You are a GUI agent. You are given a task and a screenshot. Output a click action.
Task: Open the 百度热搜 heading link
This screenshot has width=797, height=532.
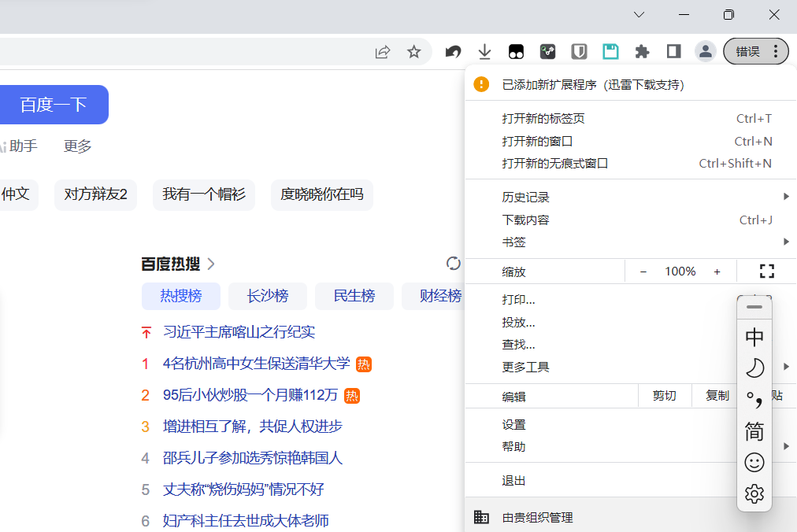coord(178,264)
